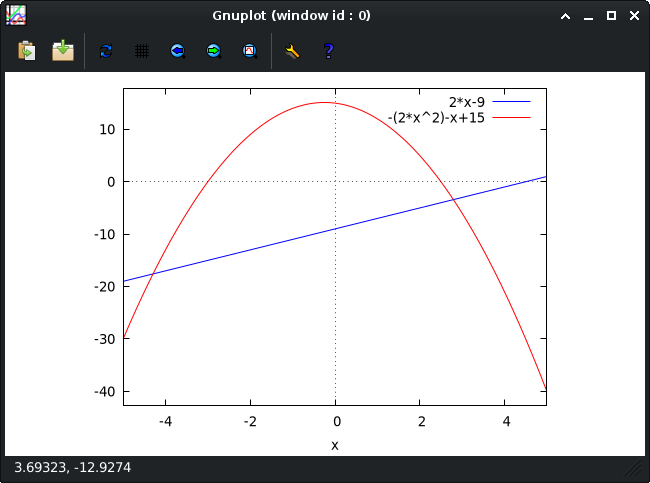The width and height of the screenshot is (650, 483).
Task: Click y-axis tick label 10
Action: 107,130
